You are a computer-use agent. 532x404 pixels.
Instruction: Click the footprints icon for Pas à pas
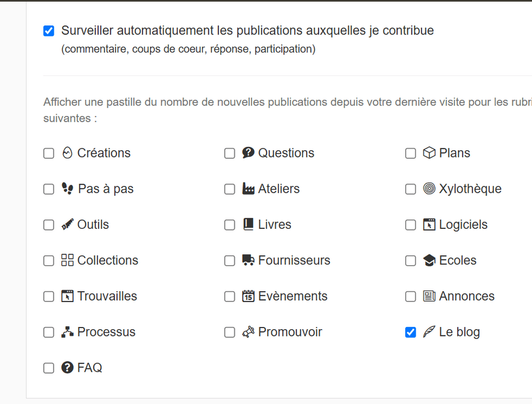(x=68, y=188)
